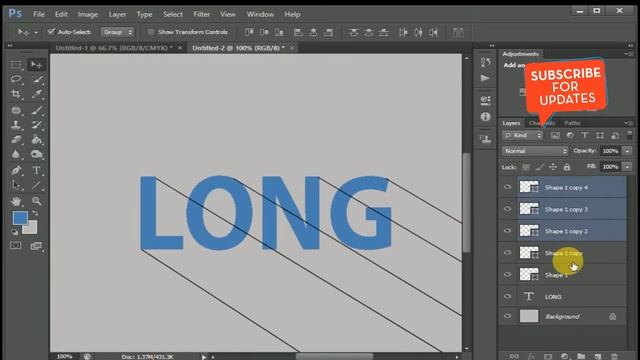This screenshot has height=360, width=640.
Task: Toggle visibility of the LONG text layer
Action: tap(507, 296)
